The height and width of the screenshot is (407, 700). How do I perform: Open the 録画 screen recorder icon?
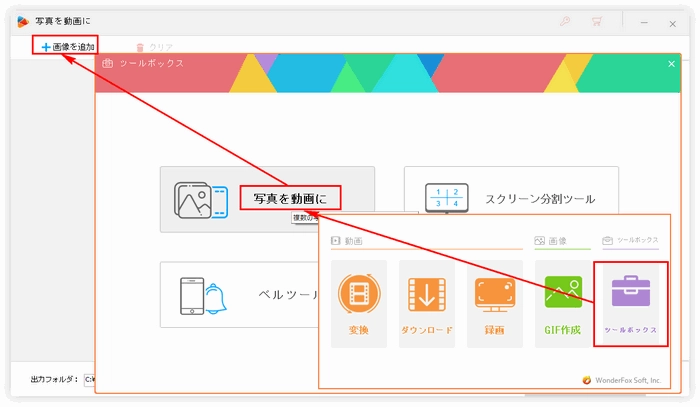494,297
